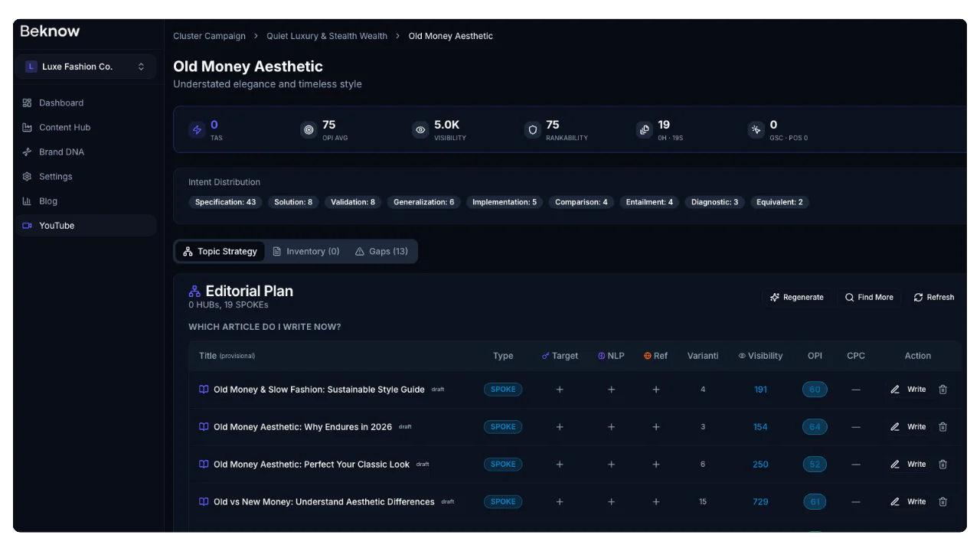Click the Brand DNA icon
This screenshot has height=551, width=980.
[27, 152]
